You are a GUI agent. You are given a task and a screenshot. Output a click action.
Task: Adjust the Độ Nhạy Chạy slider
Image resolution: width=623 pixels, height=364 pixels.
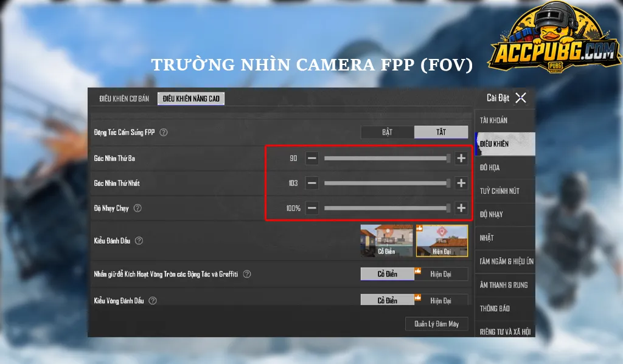(x=388, y=208)
